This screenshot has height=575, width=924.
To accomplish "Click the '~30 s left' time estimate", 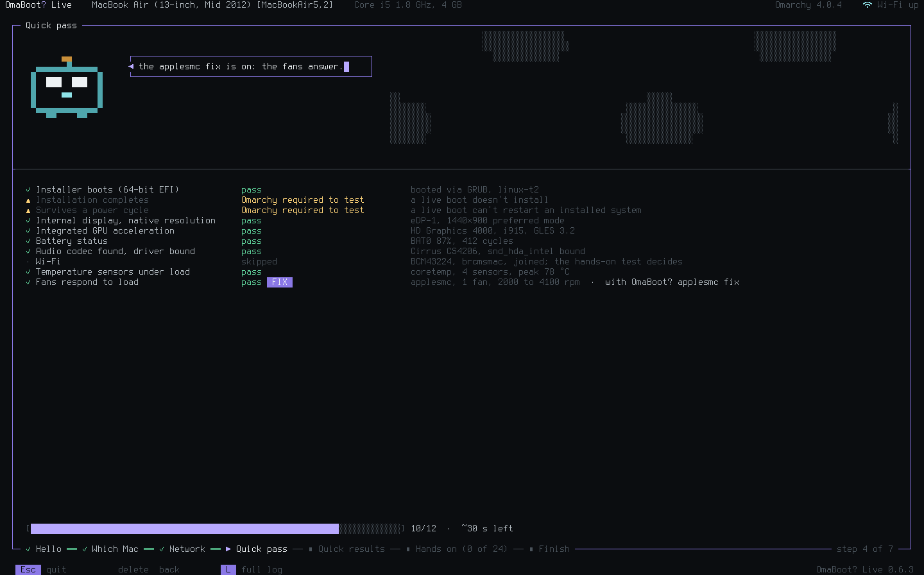I will tap(488, 528).
